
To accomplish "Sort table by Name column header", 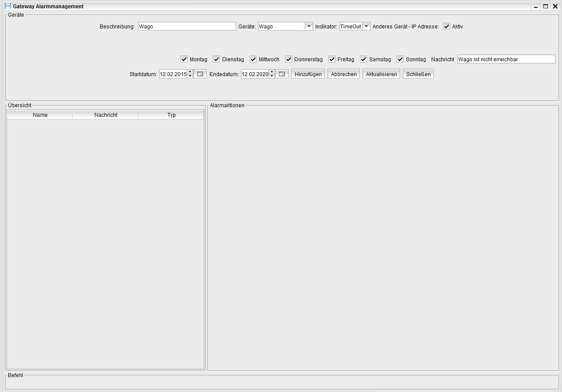I will point(40,115).
